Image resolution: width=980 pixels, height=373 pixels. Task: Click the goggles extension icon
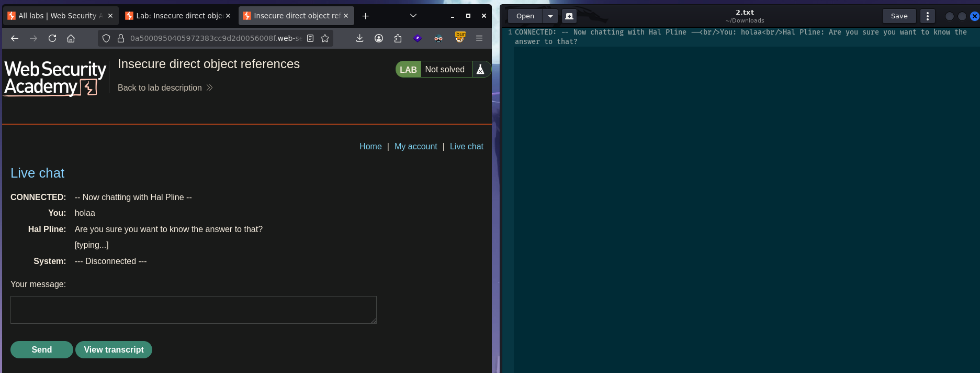(438, 38)
